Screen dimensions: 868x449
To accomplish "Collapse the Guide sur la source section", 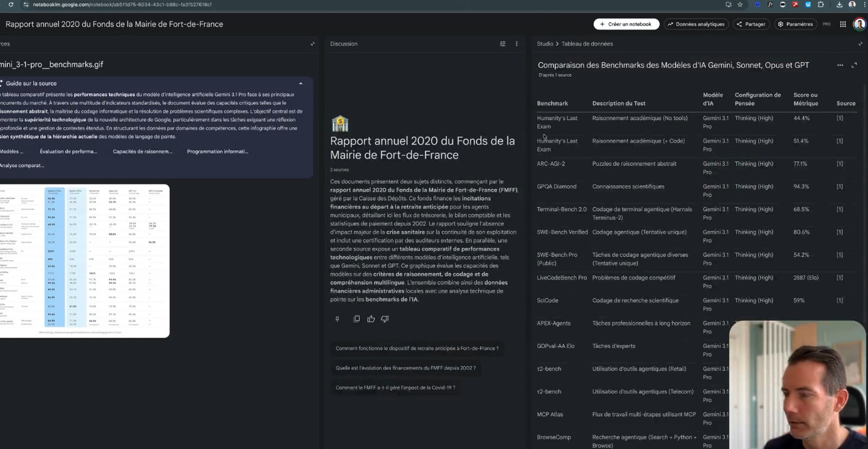I will coord(301,84).
